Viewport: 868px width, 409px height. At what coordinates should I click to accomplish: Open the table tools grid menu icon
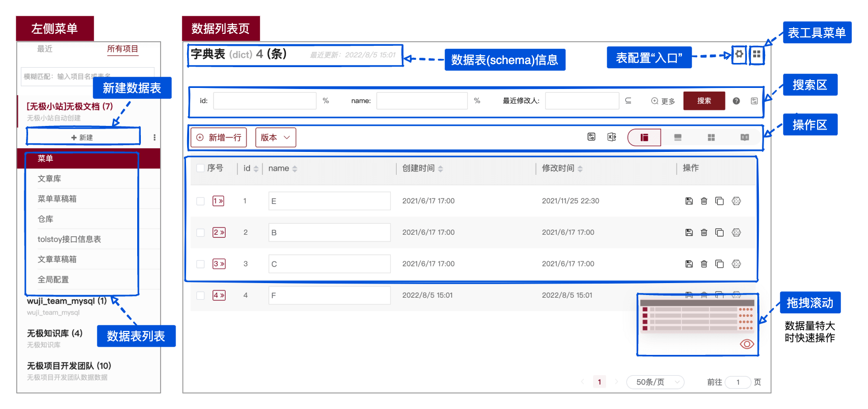pyautogui.click(x=757, y=54)
